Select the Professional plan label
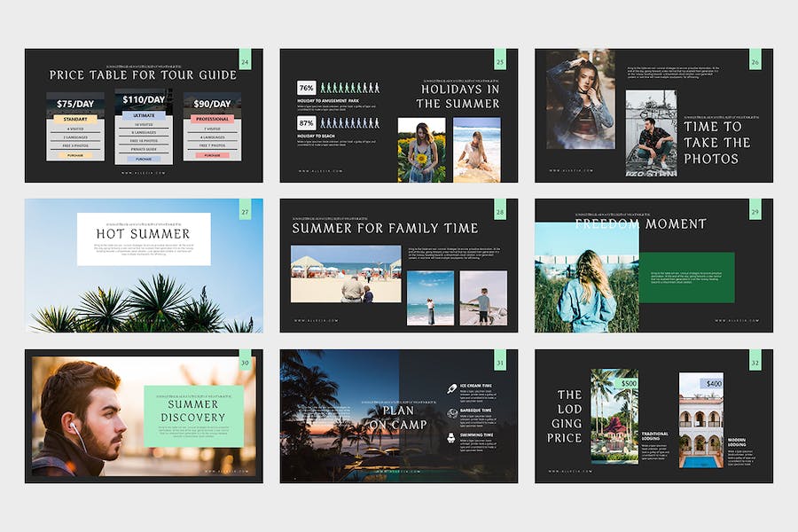The image size is (798, 532). [212, 119]
